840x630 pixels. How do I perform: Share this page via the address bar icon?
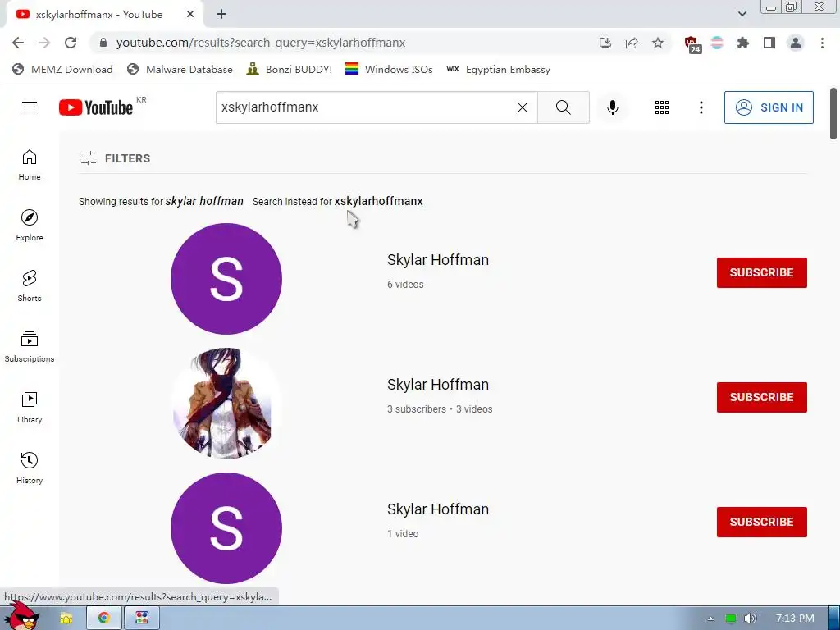coord(632,43)
